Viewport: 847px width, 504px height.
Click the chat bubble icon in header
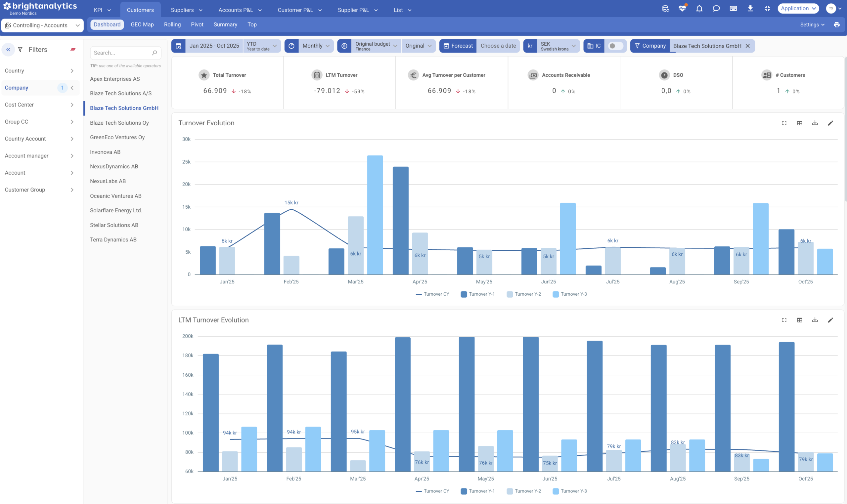[x=716, y=9]
